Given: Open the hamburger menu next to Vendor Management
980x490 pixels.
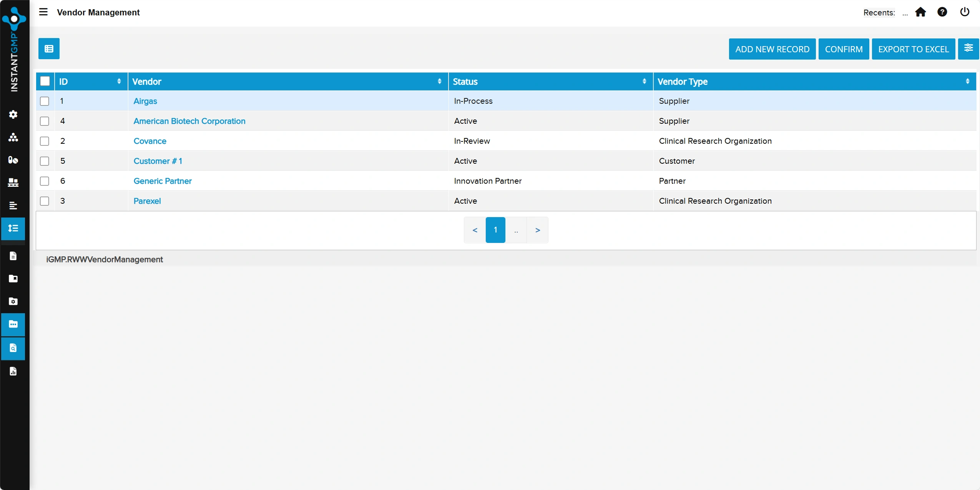Looking at the screenshot, I should tap(43, 12).
